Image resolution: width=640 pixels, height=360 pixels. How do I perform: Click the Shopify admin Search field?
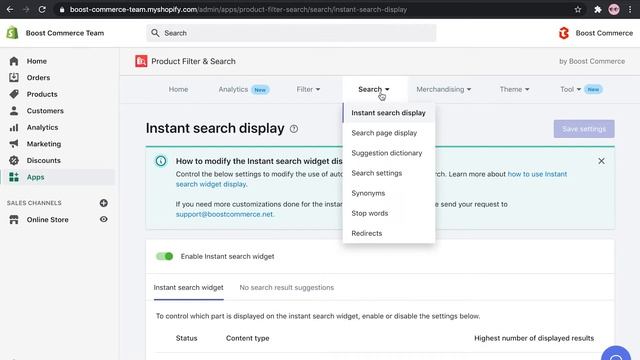click(x=291, y=33)
